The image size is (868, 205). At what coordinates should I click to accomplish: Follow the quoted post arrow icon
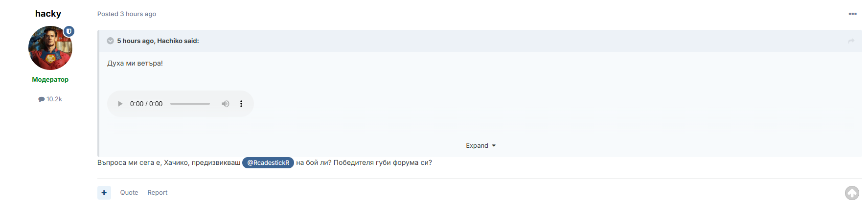[851, 41]
